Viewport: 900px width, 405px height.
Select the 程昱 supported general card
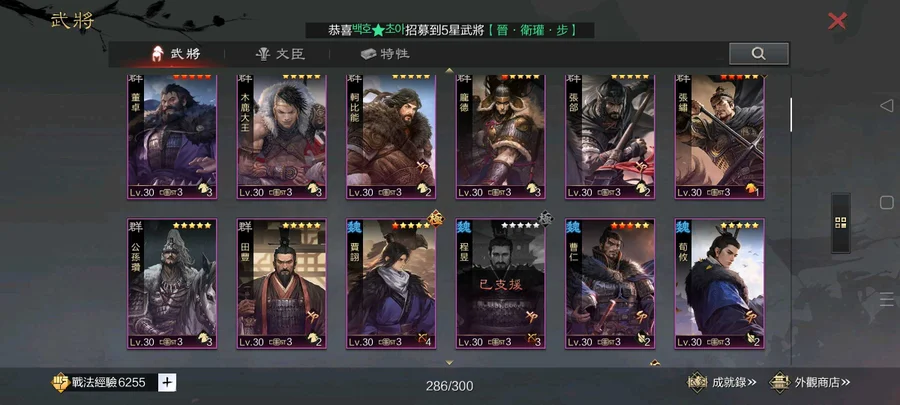501,283
